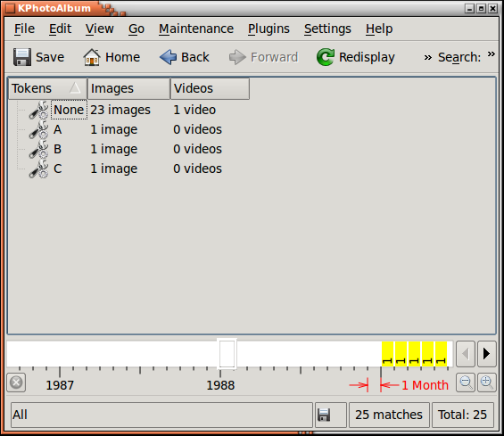Click the green Redisplay icon
Screen dimensions: 504x436
[x=326, y=57]
